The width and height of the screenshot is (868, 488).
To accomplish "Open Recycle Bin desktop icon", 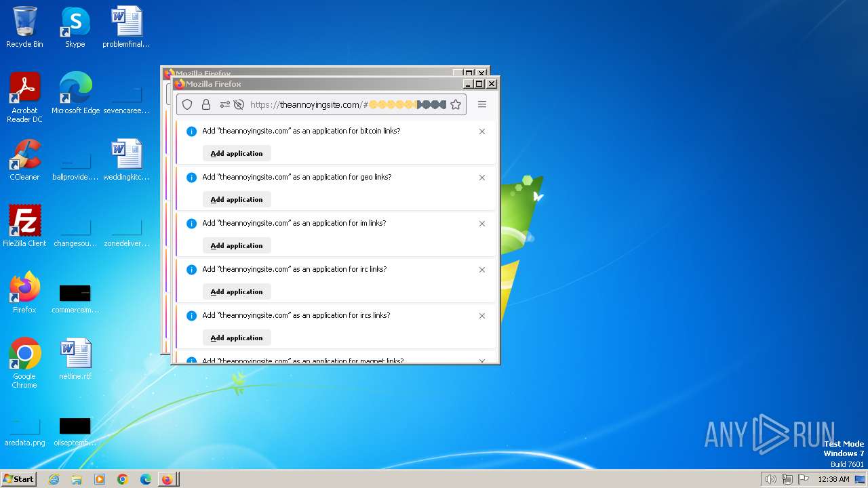I will point(24,27).
